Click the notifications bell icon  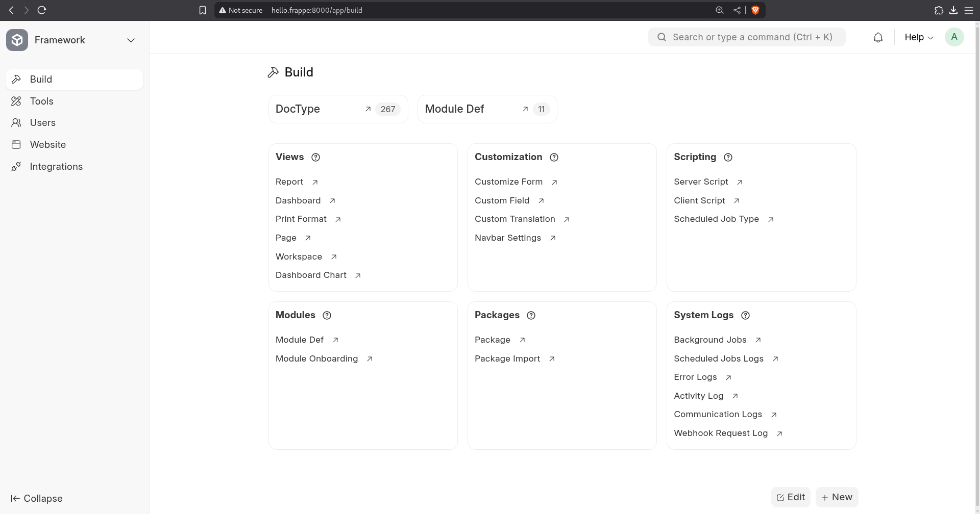(878, 37)
